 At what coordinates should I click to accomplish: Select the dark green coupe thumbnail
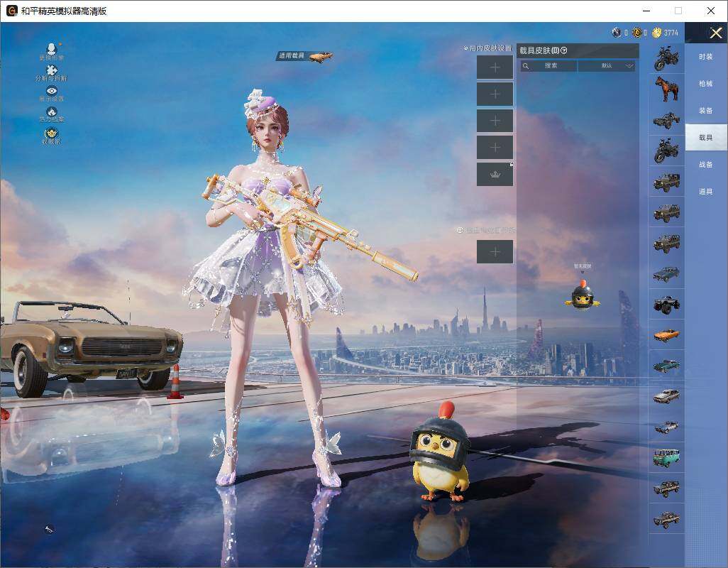667,366
